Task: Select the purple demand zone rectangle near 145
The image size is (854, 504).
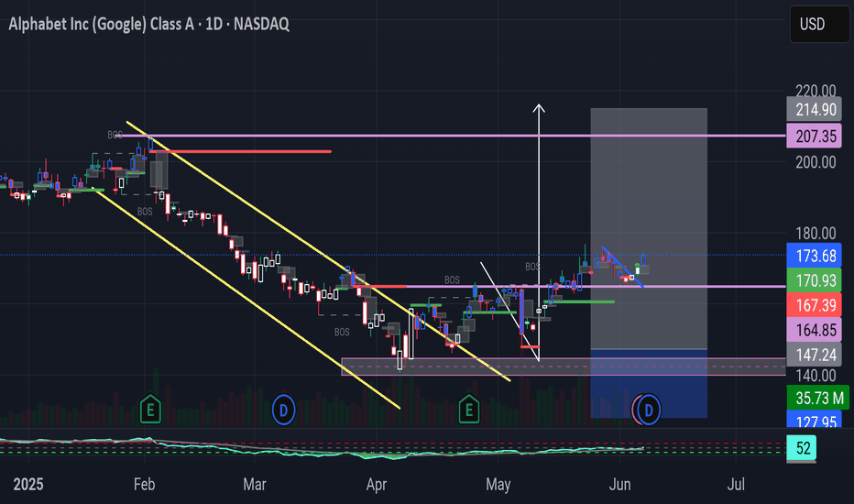Action: [564, 367]
